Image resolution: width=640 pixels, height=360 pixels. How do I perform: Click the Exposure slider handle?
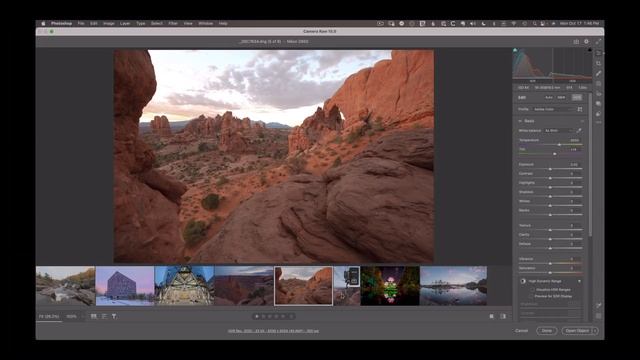[550, 169]
